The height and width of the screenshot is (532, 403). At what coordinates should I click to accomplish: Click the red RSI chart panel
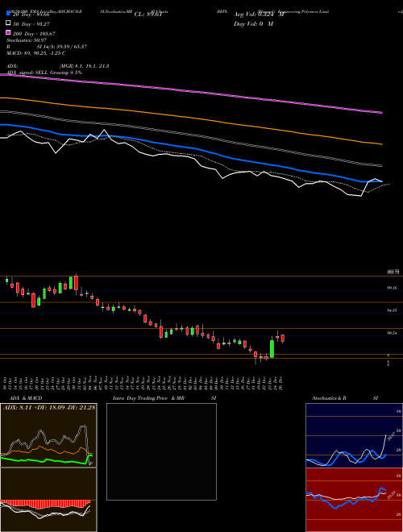coord(354,500)
